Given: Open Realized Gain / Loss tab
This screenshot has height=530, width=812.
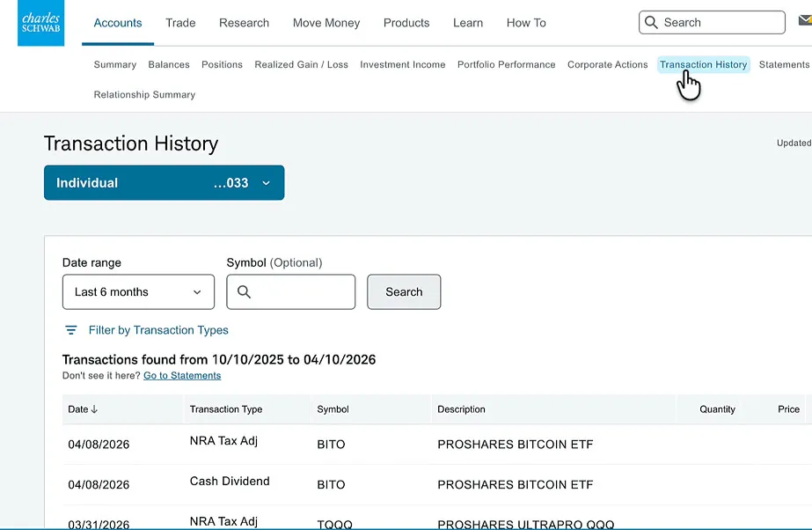Looking at the screenshot, I should point(302,64).
